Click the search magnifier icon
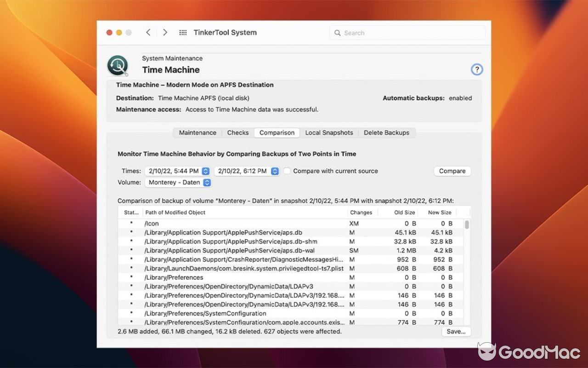This screenshot has height=368, width=588. click(x=338, y=33)
